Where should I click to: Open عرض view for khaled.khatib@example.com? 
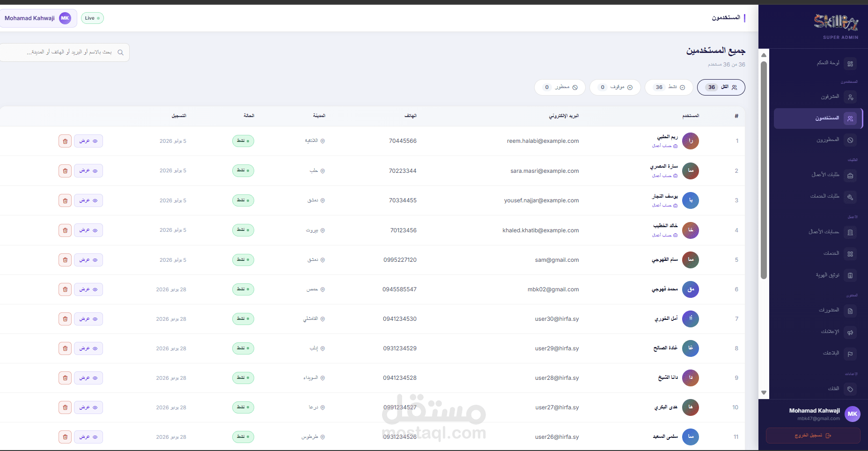[88, 230]
